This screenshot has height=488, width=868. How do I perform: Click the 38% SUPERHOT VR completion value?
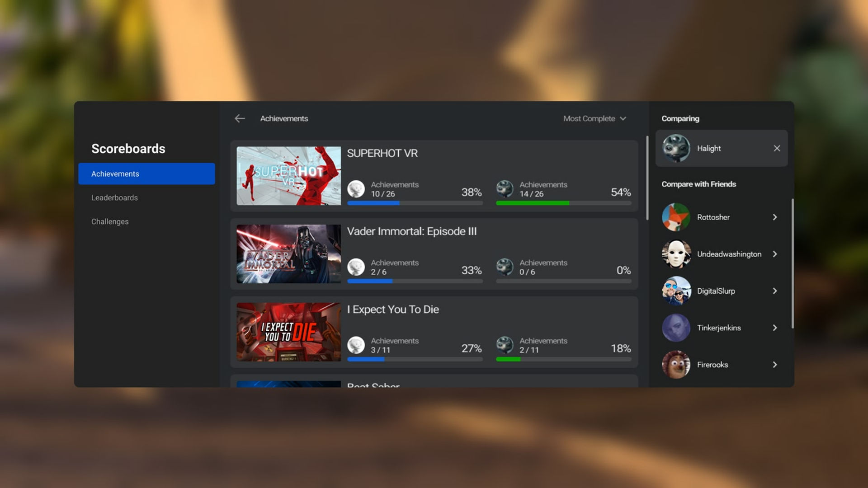pyautogui.click(x=471, y=192)
